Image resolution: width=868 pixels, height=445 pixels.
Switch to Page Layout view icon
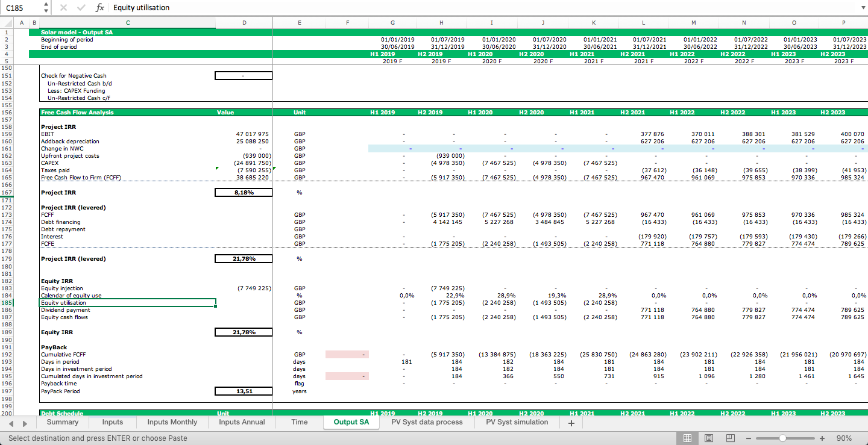(x=709, y=438)
